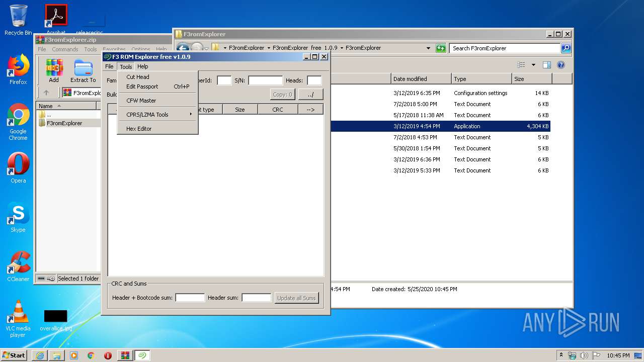Open Windows Explorer taskbar icon

57,355
